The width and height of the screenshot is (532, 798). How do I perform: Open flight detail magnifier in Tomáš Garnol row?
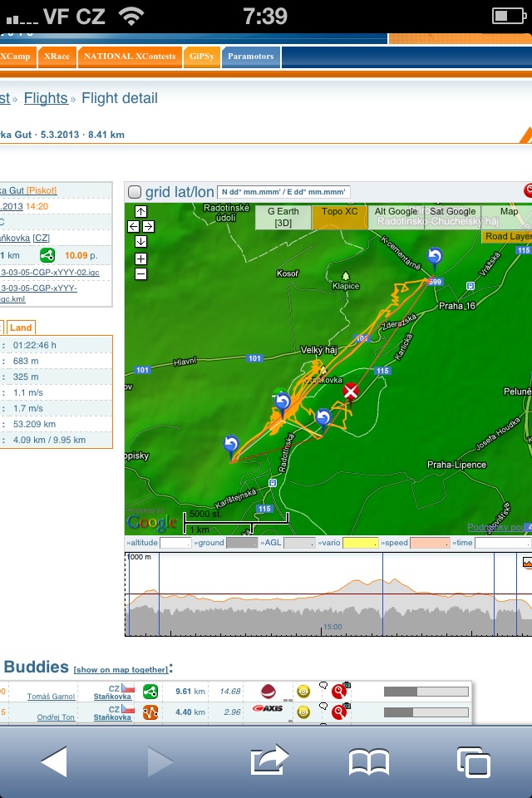pyautogui.click(x=339, y=692)
